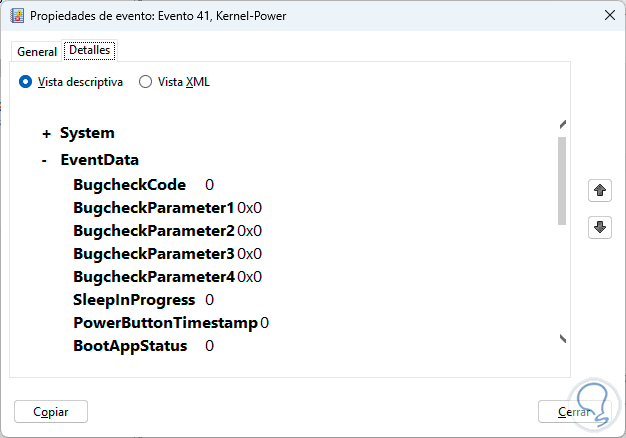Select the BugcheckCode entry
This screenshot has width=626, height=438.
[x=129, y=185]
